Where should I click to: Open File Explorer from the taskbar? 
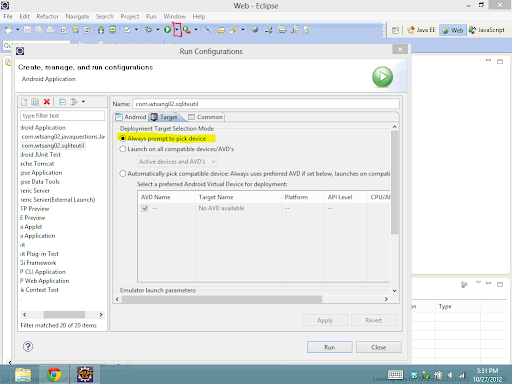click(x=23, y=375)
